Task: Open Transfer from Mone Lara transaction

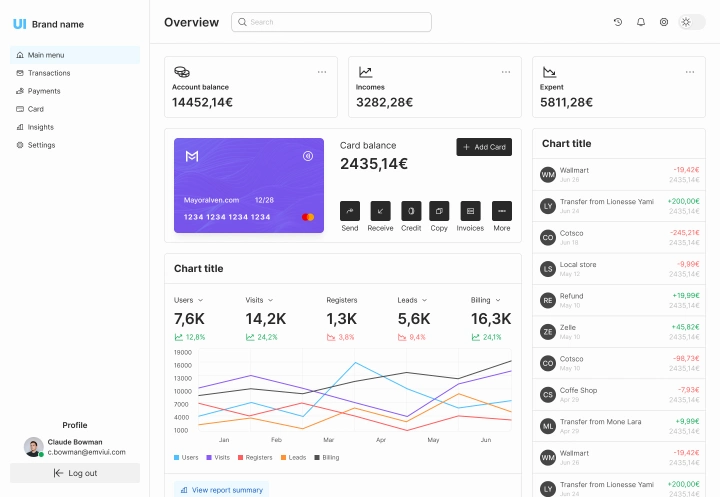Action: tap(619, 426)
